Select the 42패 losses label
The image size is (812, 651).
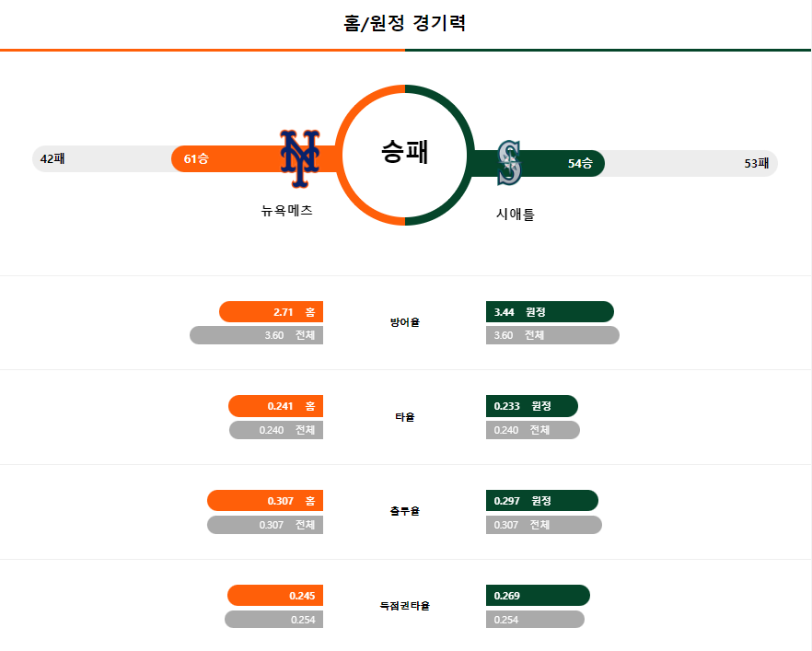(x=52, y=158)
